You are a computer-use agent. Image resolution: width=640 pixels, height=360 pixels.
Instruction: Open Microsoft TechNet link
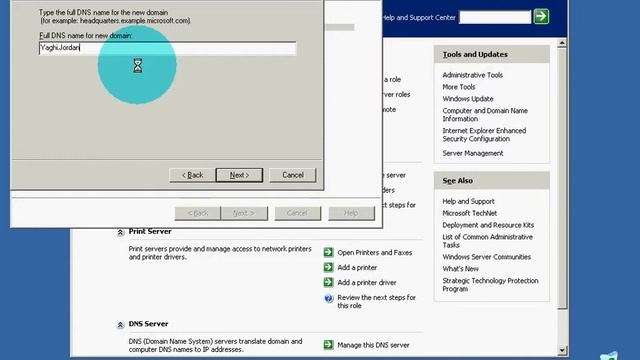coord(469,213)
